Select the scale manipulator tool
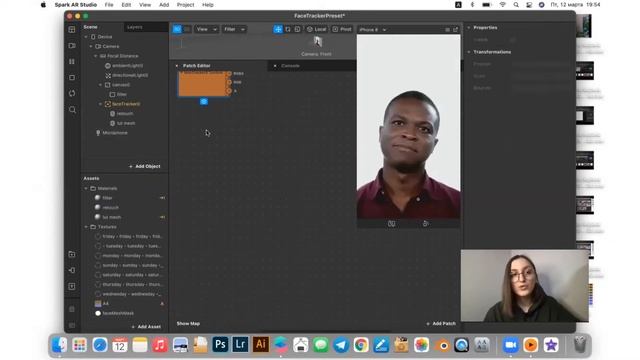This screenshot has width=640, height=360. click(x=298, y=29)
